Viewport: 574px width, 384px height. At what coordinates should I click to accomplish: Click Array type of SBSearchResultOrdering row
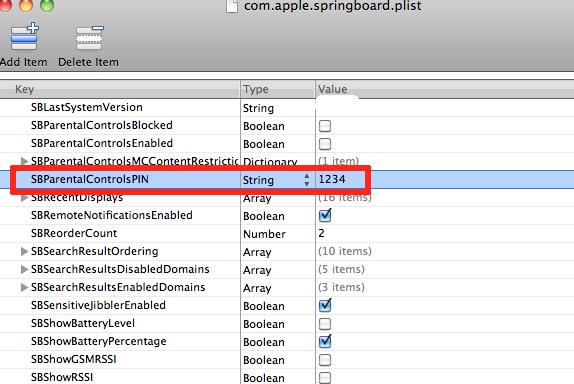(x=257, y=252)
